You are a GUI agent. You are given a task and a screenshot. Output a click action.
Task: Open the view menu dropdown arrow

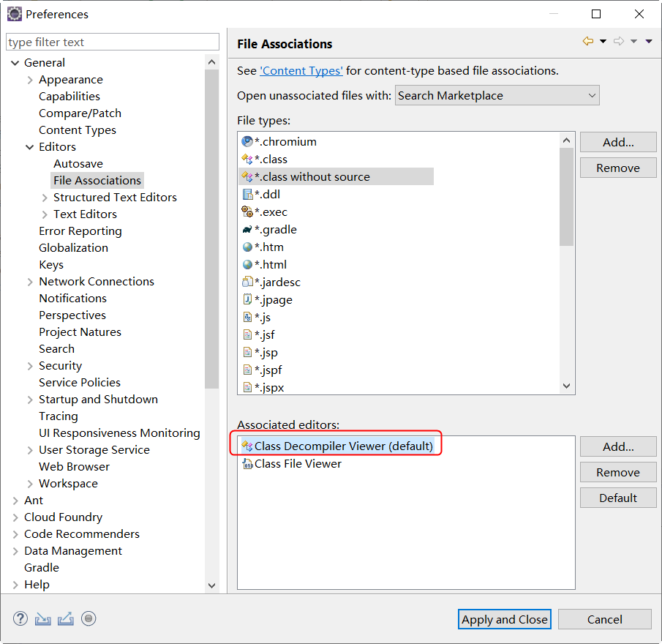(x=649, y=41)
